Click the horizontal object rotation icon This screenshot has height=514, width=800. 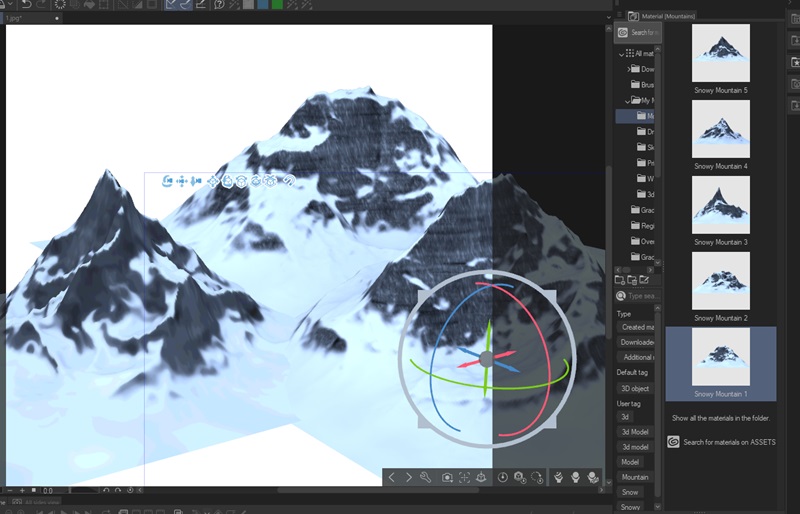click(256, 181)
